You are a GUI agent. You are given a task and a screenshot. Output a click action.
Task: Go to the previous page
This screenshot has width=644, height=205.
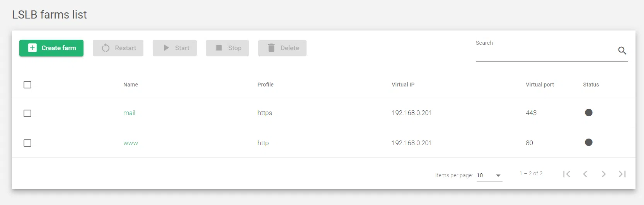point(585,174)
